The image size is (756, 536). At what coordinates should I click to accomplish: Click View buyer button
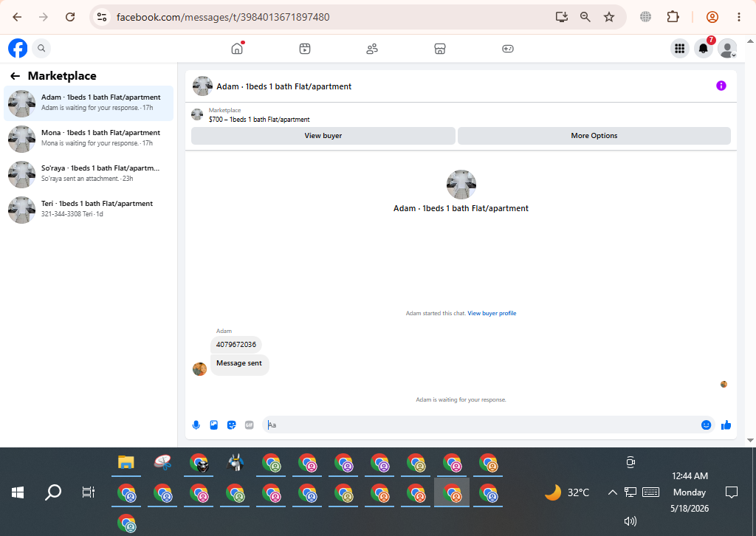pos(323,135)
